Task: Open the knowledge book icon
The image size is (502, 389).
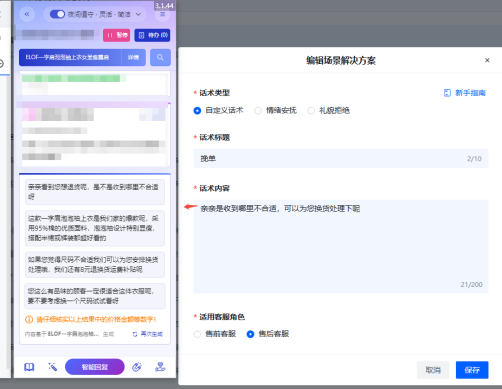Action: [x=29, y=367]
